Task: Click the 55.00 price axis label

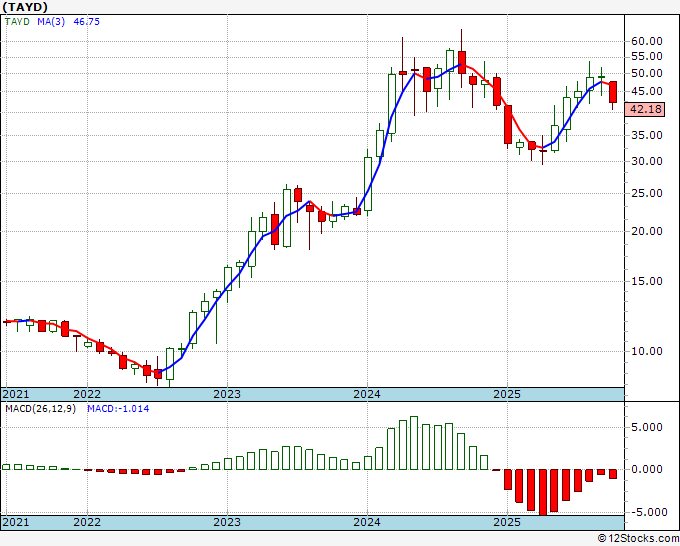Action: click(647, 56)
